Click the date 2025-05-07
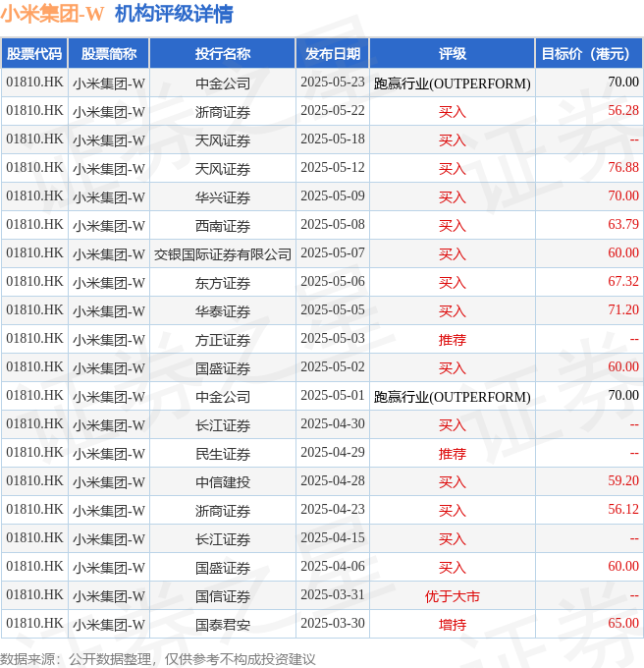This screenshot has width=644, height=668. (x=333, y=253)
